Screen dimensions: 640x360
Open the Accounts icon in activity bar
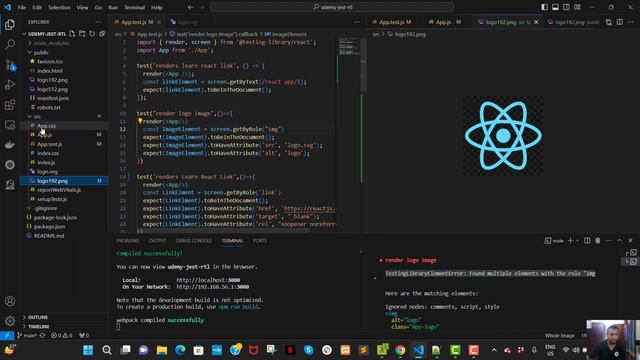click(10, 301)
